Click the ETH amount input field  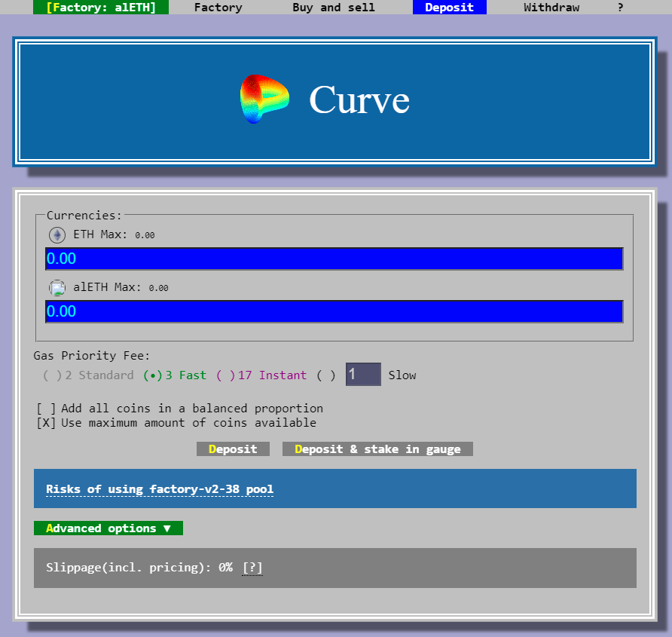(334, 259)
